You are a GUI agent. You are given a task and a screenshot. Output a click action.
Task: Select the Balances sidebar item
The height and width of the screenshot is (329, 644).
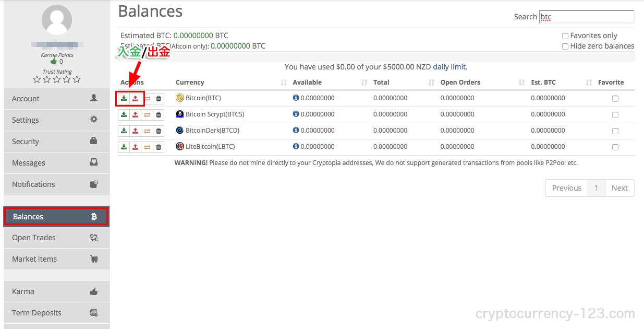tap(56, 217)
